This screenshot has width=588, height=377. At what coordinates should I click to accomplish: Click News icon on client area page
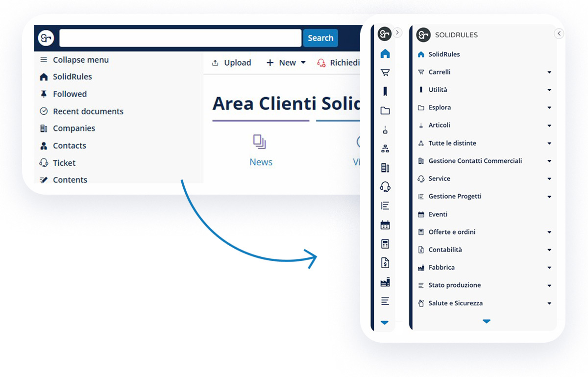260,142
